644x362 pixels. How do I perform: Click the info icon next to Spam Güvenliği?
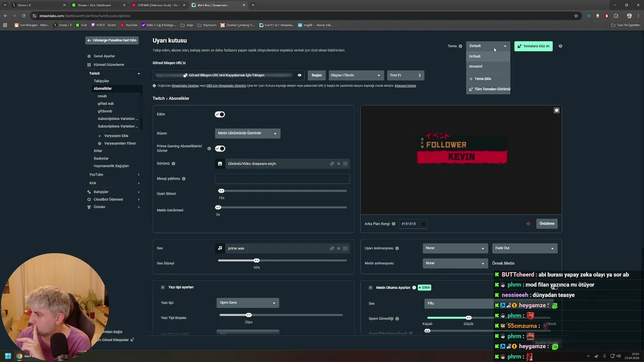[397, 318]
